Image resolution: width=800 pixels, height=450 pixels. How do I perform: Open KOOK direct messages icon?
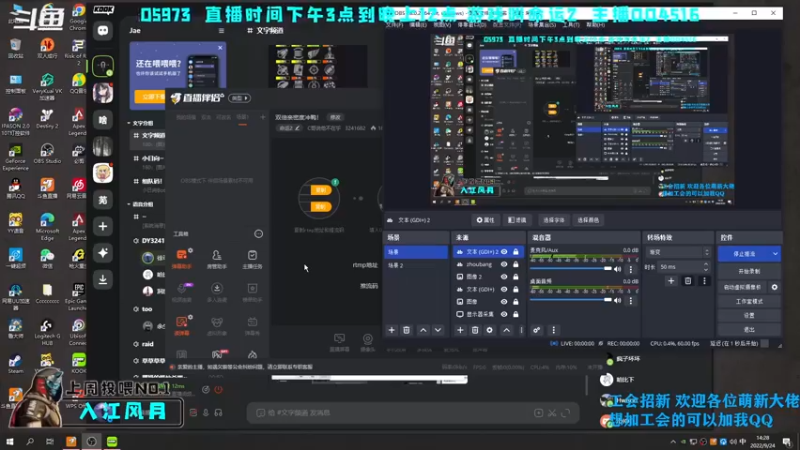point(103,31)
